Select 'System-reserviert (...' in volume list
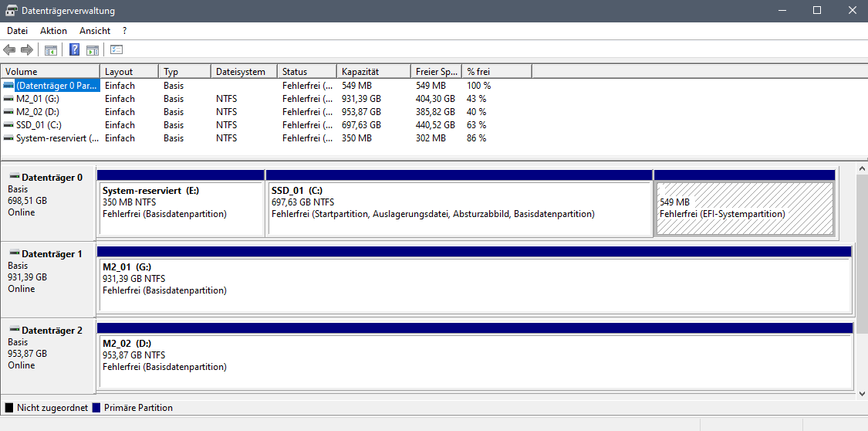The image size is (868, 431). click(x=58, y=138)
